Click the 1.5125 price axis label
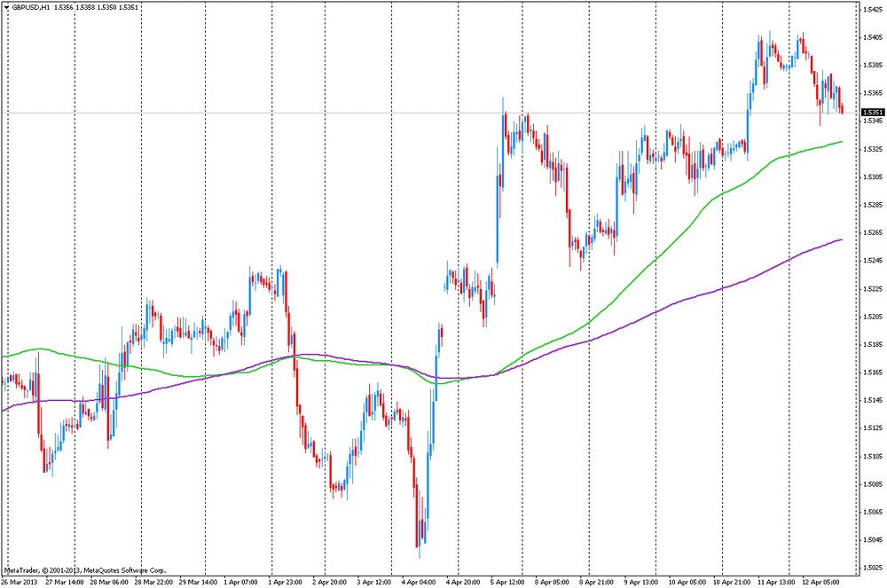Image resolution: width=887 pixels, height=588 pixels. pos(874,428)
